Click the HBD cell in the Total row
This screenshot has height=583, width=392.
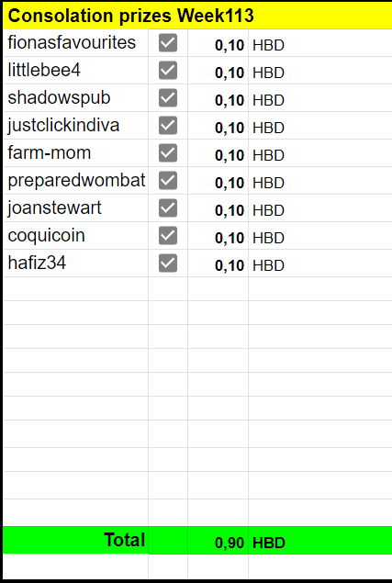tap(320, 540)
